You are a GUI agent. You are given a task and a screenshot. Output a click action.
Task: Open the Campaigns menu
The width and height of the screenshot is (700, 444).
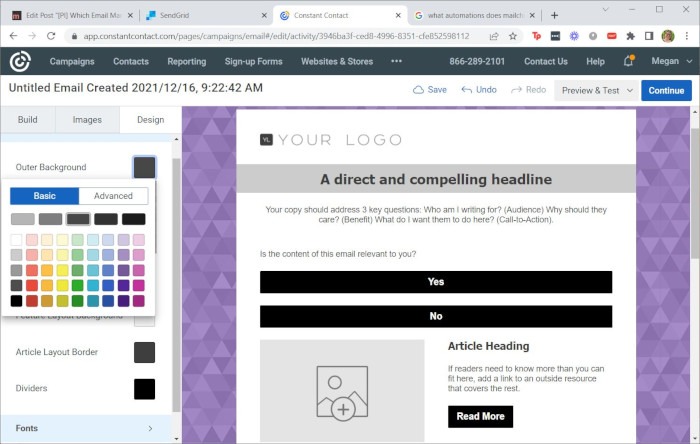(72, 61)
